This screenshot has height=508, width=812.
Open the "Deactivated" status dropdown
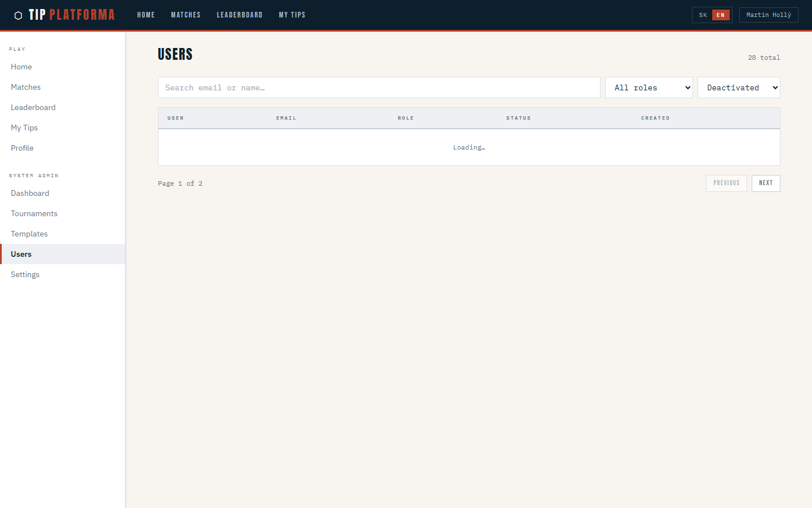(x=739, y=87)
